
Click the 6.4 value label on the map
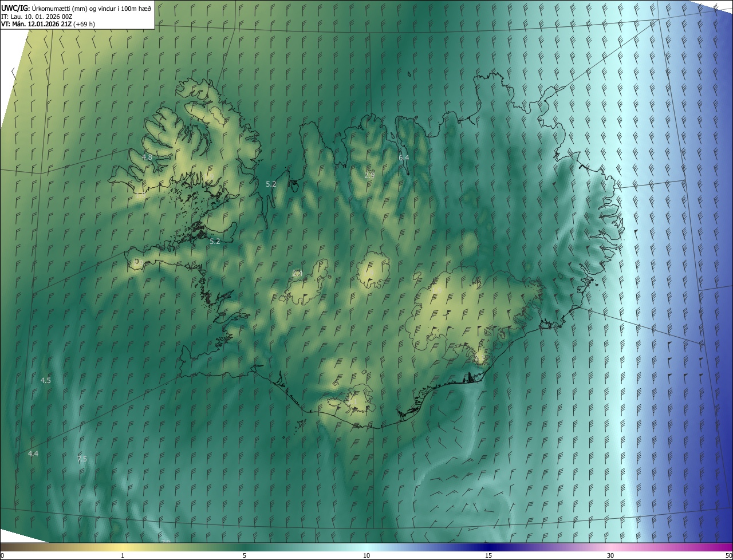point(404,157)
